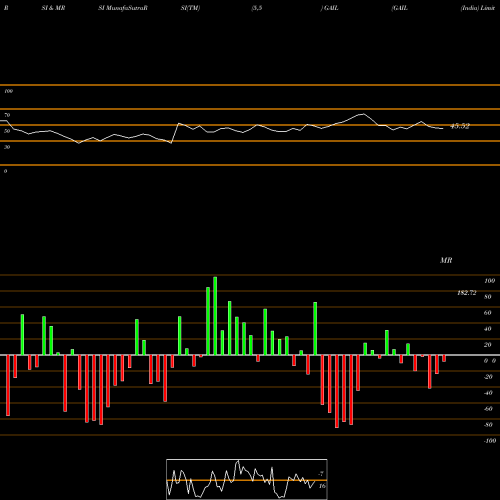Image resolution: width=500 pixels, height=500 pixels.
Task: Click the MR axis label '60'
Action: click(488, 313)
